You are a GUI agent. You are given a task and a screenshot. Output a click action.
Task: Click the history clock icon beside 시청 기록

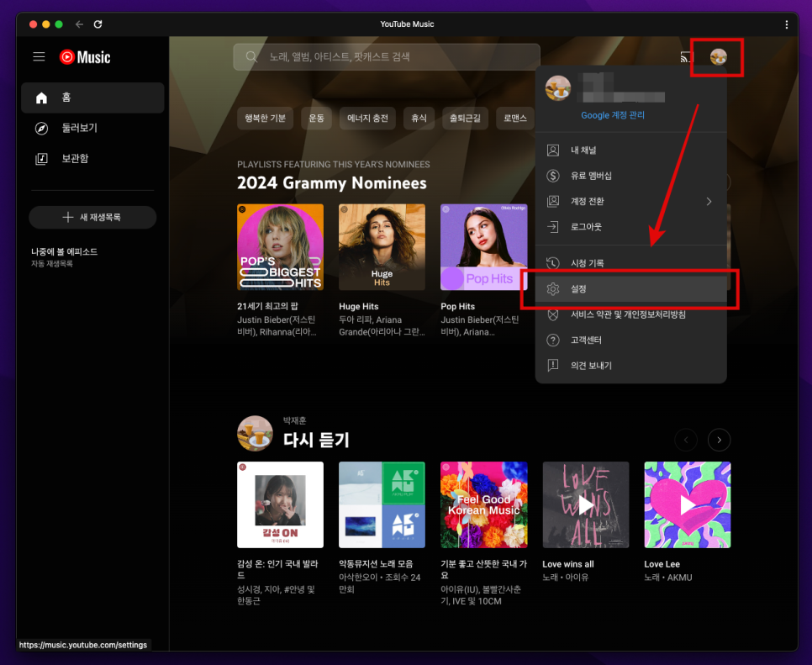point(553,263)
